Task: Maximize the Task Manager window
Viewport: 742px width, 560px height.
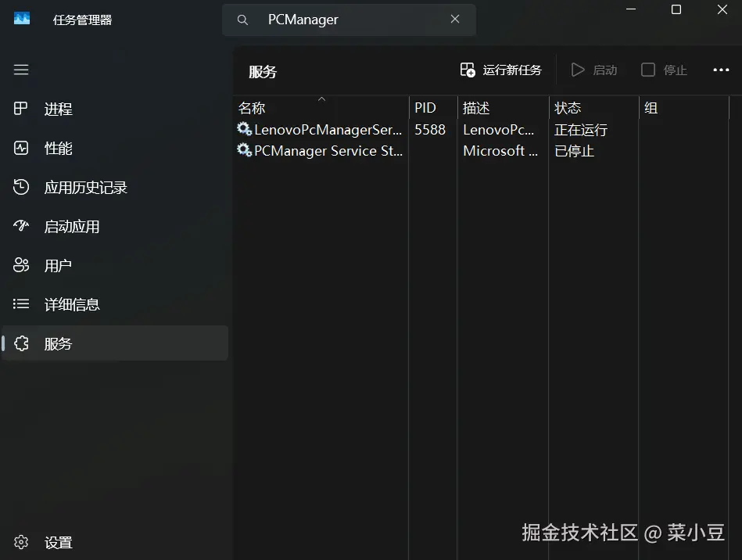Action: click(676, 9)
